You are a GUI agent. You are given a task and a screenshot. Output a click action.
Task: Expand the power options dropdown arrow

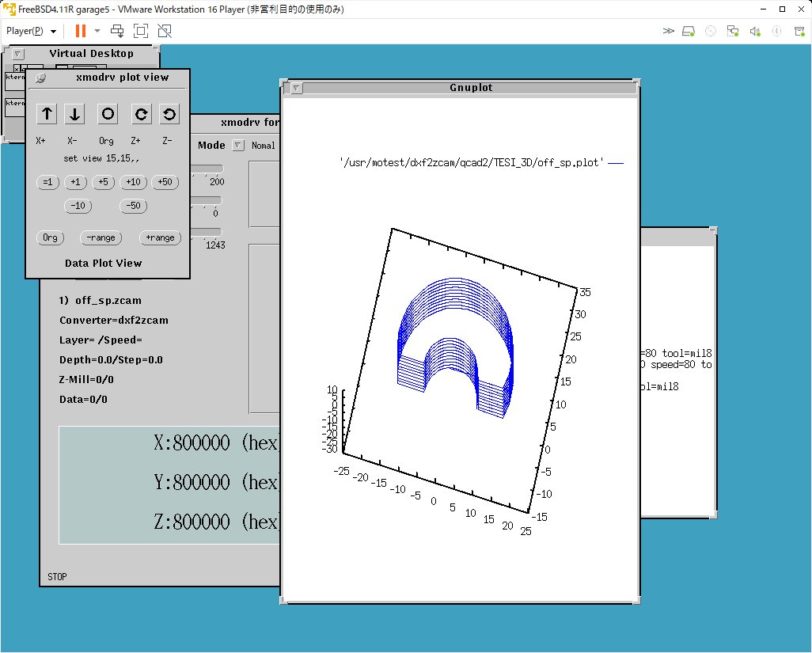(x=97, y=31)
